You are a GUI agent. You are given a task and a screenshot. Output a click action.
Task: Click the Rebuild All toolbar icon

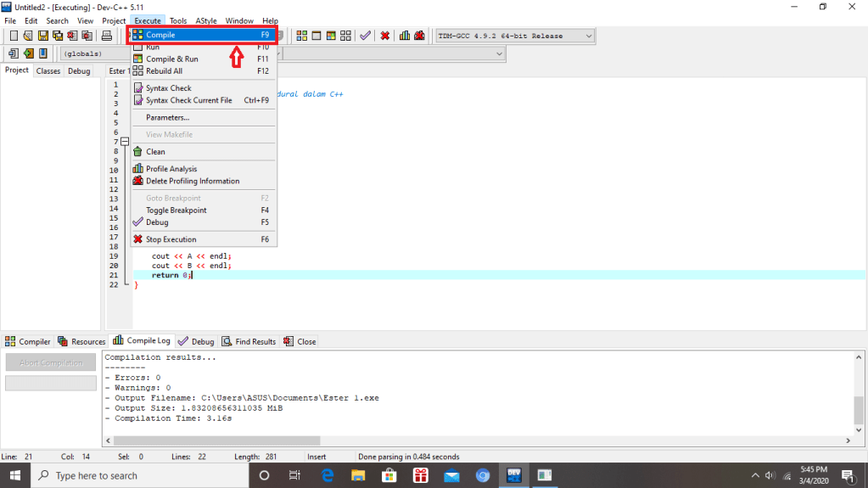tap(345, 36)
